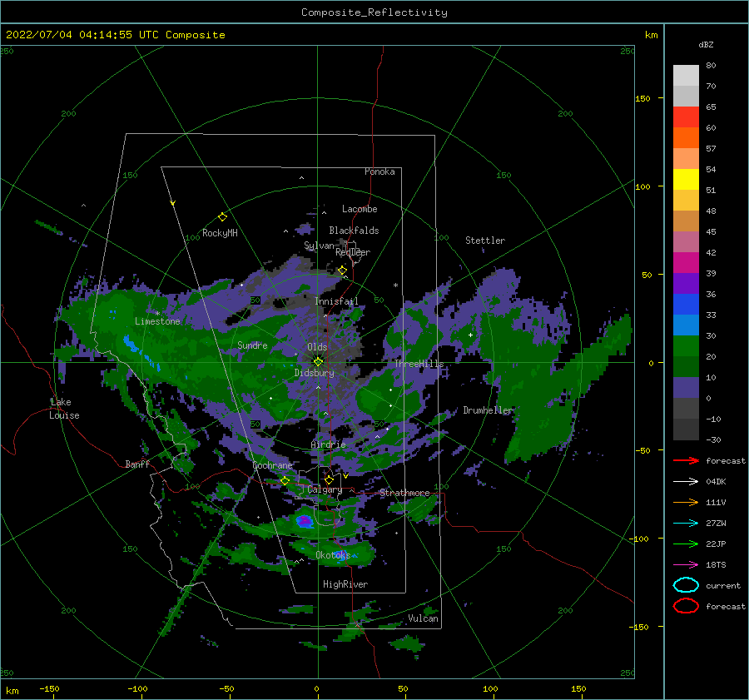Click the Olds city label
This screenshot has height=700, width=749.
click(x=317, y=347)
